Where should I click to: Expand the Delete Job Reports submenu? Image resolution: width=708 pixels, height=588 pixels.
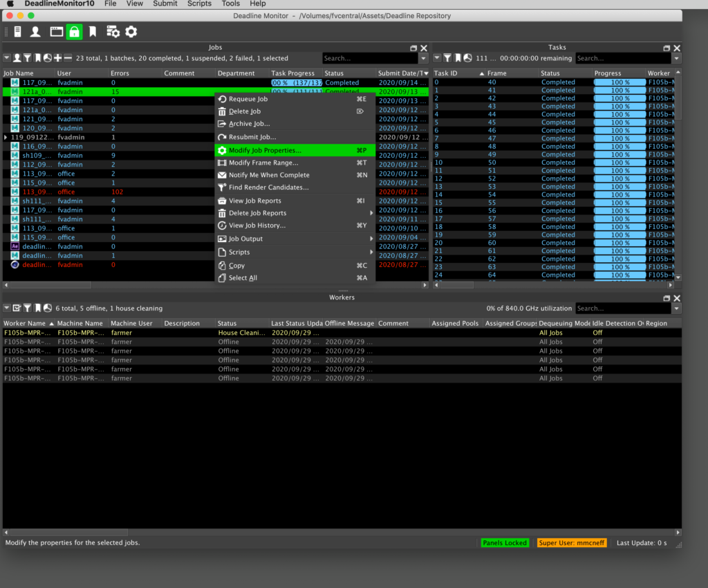pos(295,213)
